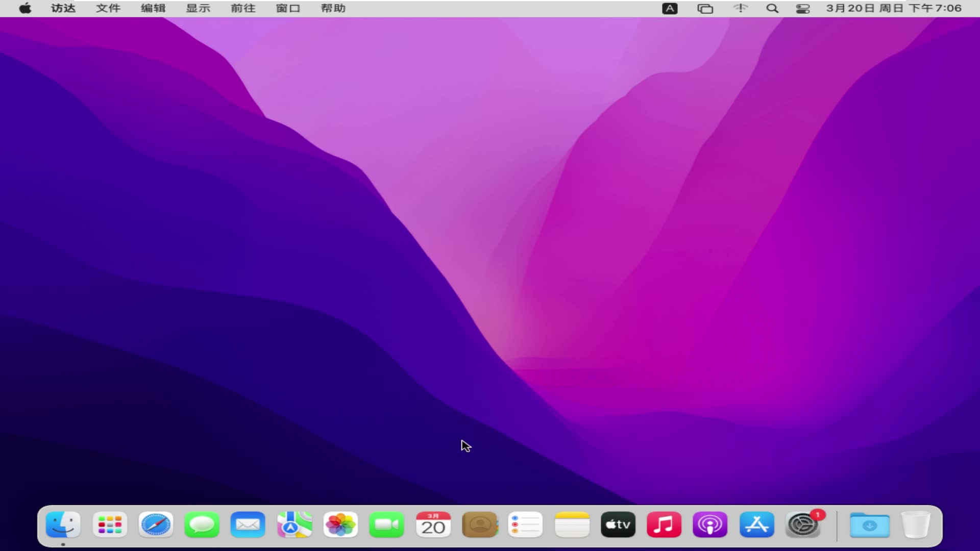Open the Apple menu
Viewport: 980px width, 551px height.
tap(25, 8)
